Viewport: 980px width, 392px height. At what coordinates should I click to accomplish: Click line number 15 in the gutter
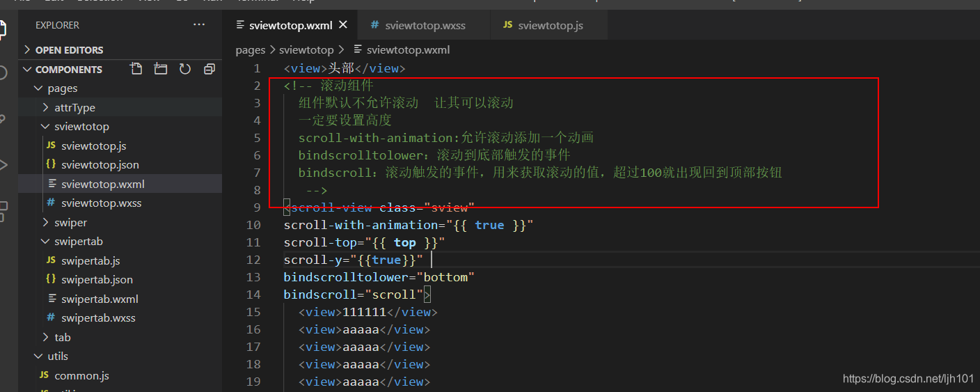[x=253, y=312]
